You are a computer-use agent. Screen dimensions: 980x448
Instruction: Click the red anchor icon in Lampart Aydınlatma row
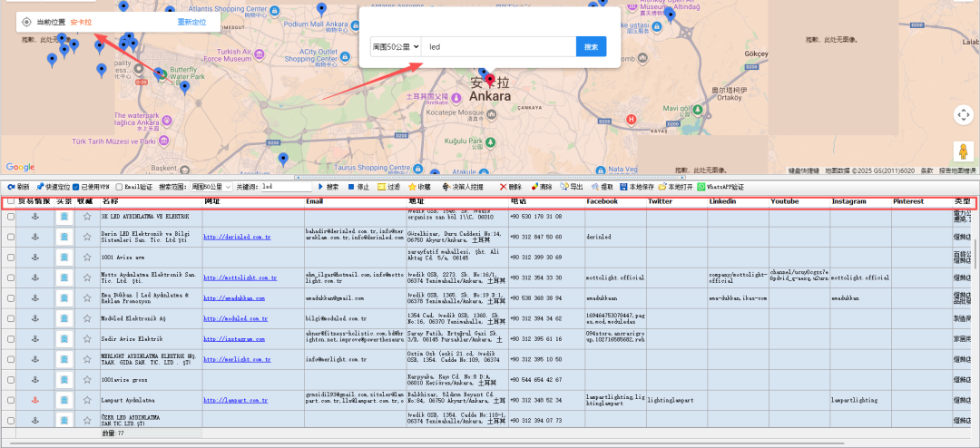tap(35, 400)
